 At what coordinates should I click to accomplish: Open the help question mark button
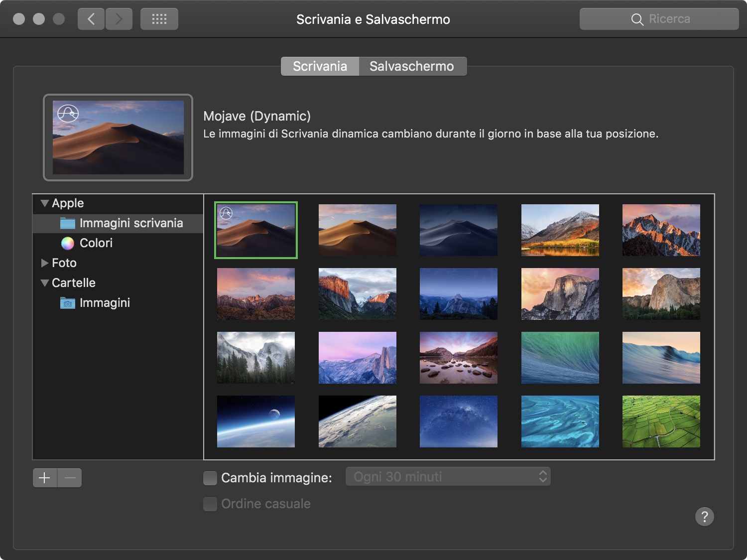pyautogui.click(x=705, y=517)
